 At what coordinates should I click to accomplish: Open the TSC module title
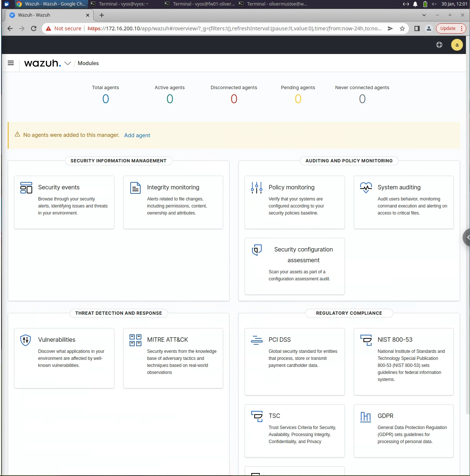tap(274, 416)
